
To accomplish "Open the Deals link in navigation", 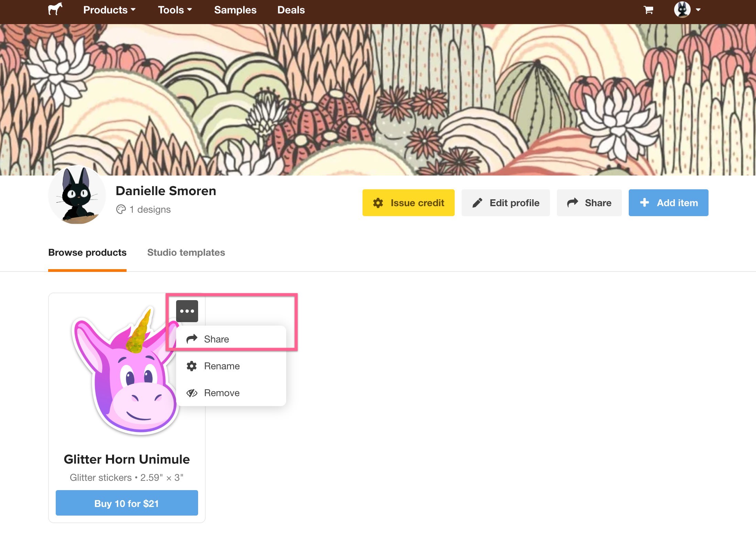I will [291, 10].
